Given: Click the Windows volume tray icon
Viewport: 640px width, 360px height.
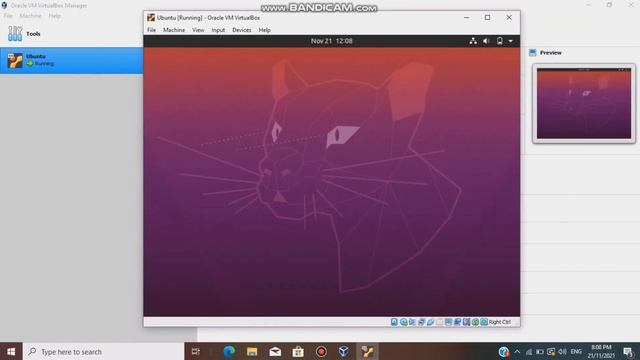Looking at the screenshot, I should (562, 352).
